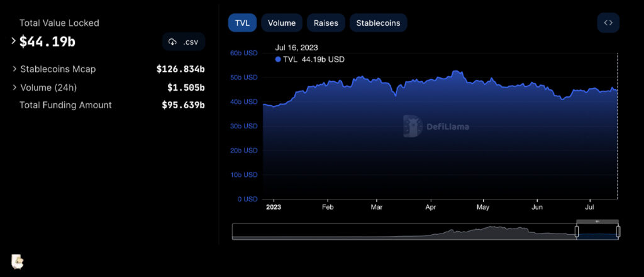
Task: Expand the Stablecoins Mcap row
Action: 14,69
